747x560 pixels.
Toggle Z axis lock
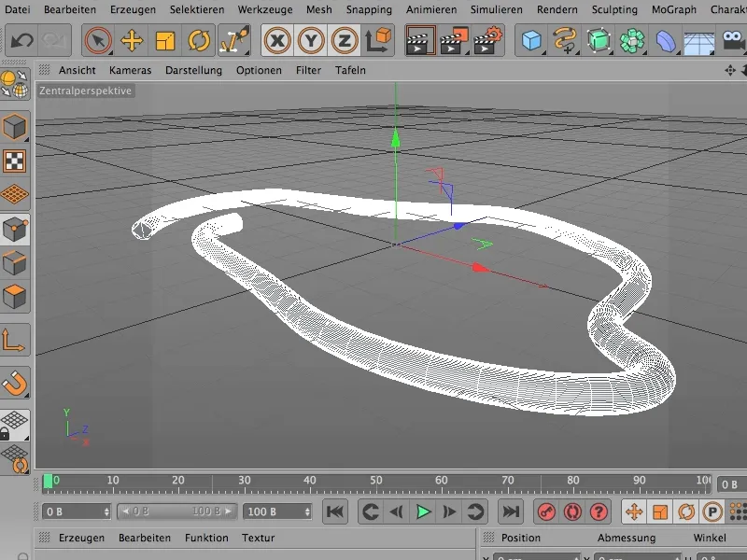[345, 40]
